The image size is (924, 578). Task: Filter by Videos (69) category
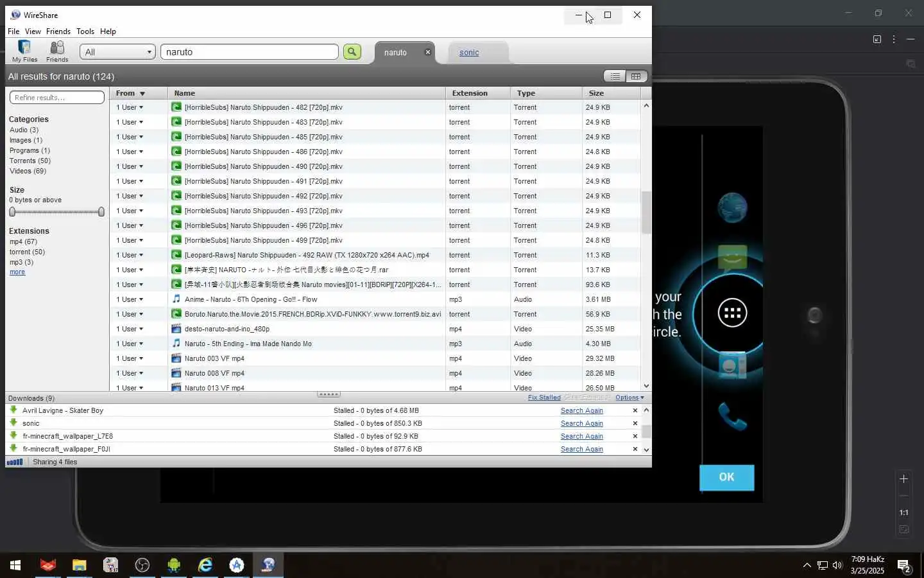tap(28, 171)
